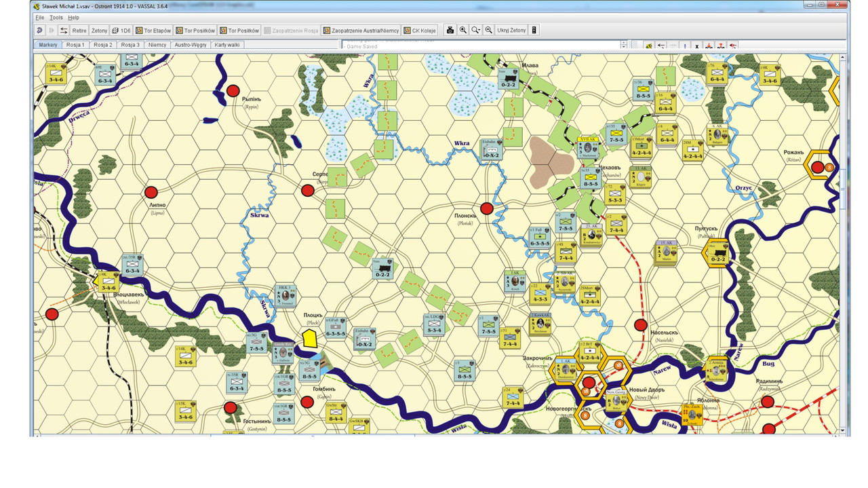
Task: Select the 4-3-3 counter south of 1 AK
Action: click(x=540, y=293)
